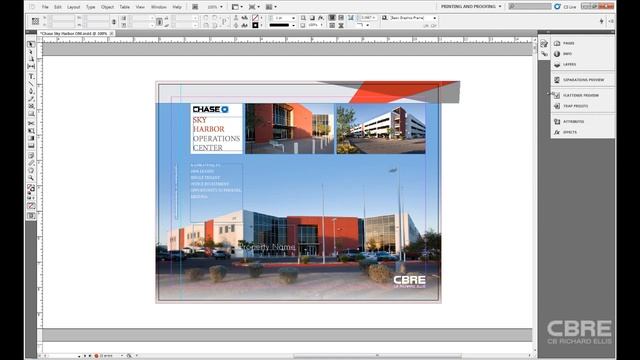Click the Go to Bridge icon

195,7
